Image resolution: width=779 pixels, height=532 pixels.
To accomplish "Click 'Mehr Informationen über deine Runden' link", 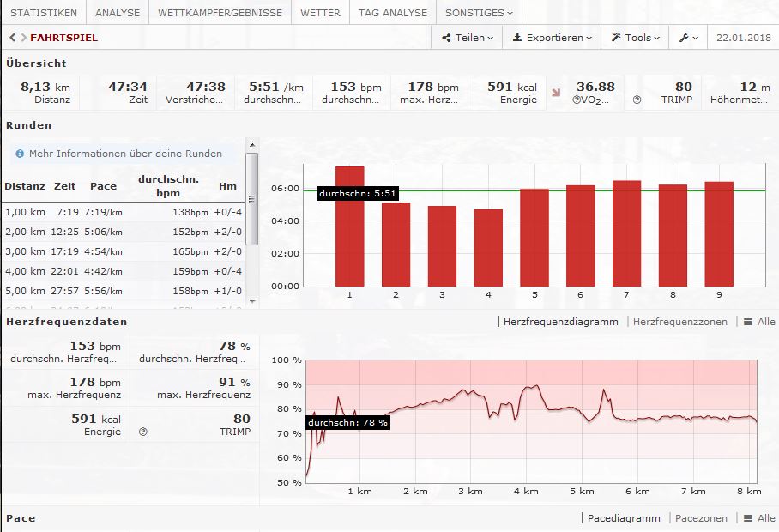I will pos(125,154).
